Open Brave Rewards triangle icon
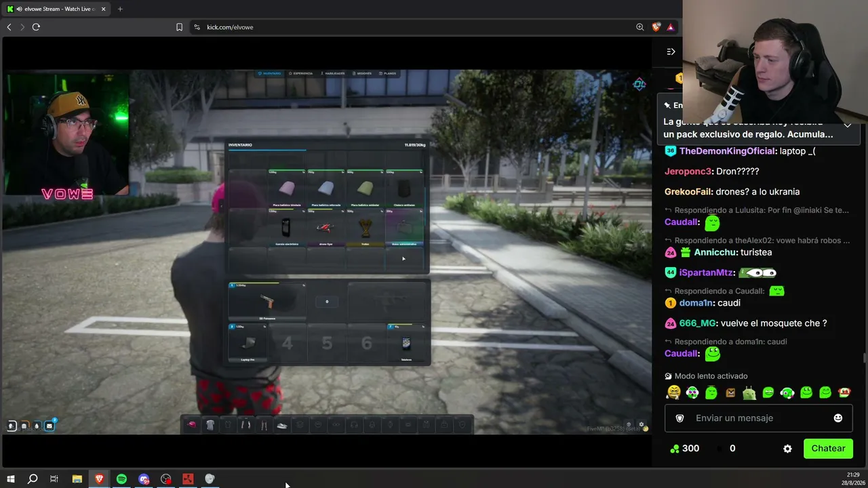This screenshot has width=868, height=488. [x=670, y=27]
